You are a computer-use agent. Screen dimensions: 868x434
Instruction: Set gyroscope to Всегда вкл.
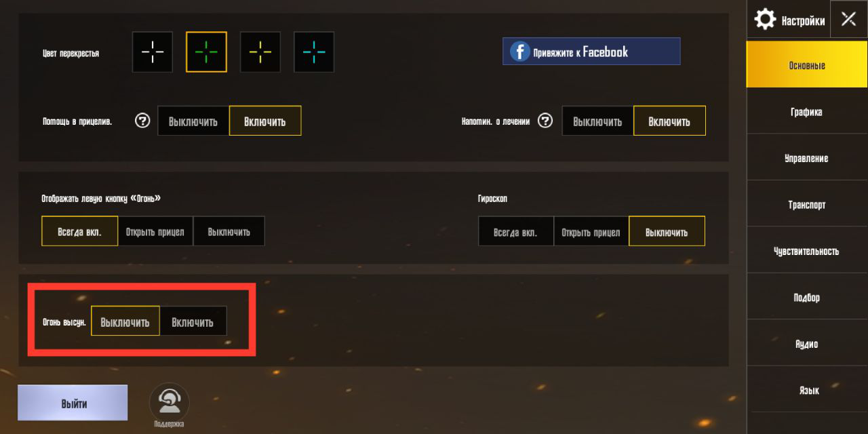coord(515,232)
